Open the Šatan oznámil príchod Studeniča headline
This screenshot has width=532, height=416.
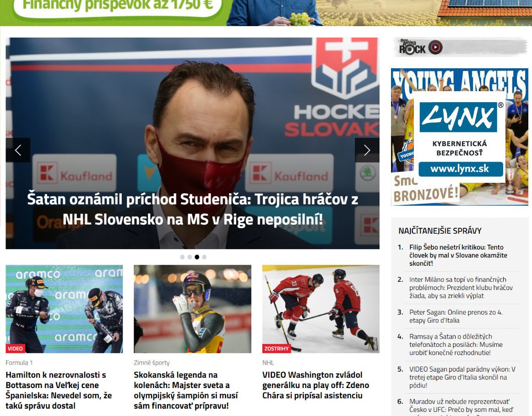pos(192,209)
